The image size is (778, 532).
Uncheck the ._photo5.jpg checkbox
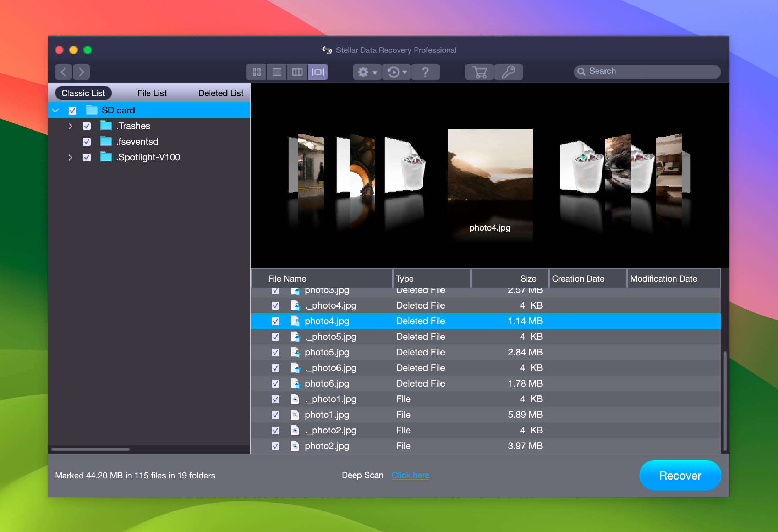click(x=275, y=337)
